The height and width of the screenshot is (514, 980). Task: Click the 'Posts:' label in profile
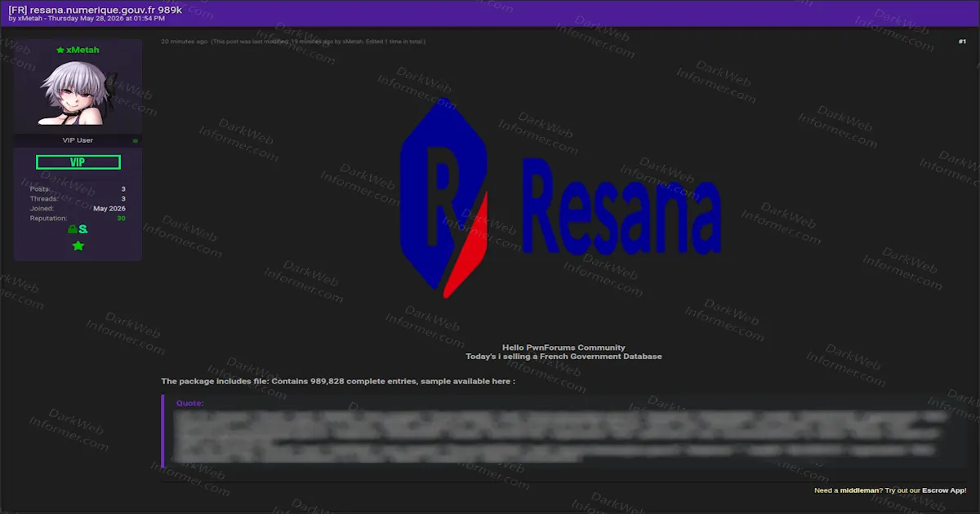point(40,188)
